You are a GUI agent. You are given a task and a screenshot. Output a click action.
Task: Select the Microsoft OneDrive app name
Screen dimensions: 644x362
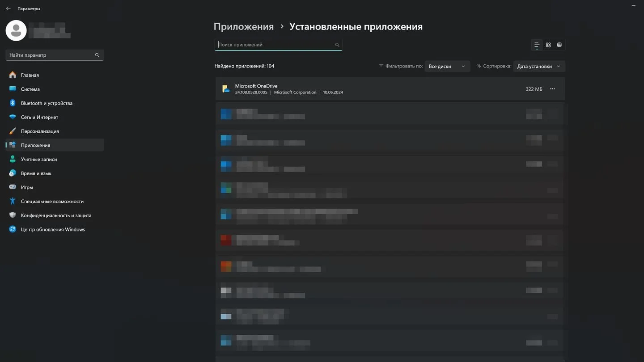coord(256,86)
